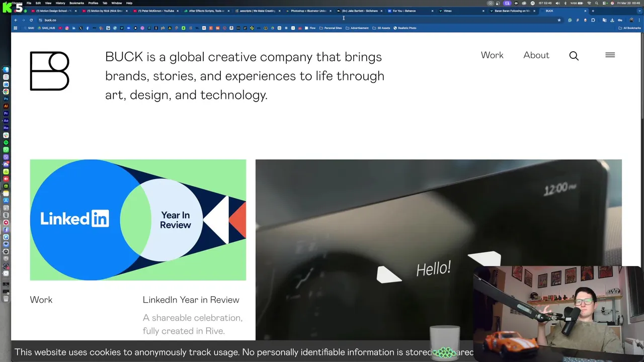The image size is (644, 362).
Task: Open the X (Twitter) bookmark icon
Action: click(80, 28)
